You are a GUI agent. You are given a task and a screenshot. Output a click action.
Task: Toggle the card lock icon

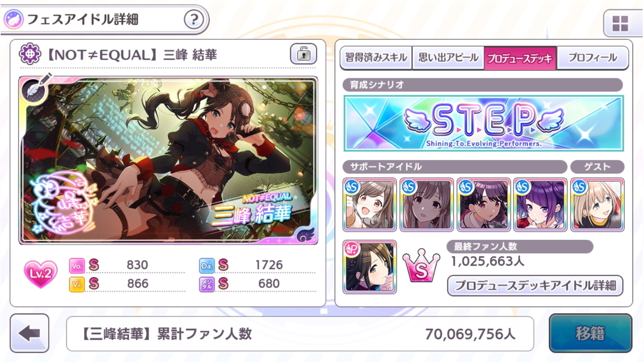(x=304, y=54)
